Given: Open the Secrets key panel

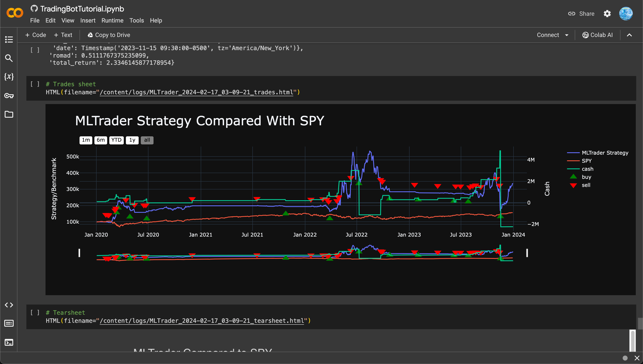Looking at the screenshot, I should (9, 96).
